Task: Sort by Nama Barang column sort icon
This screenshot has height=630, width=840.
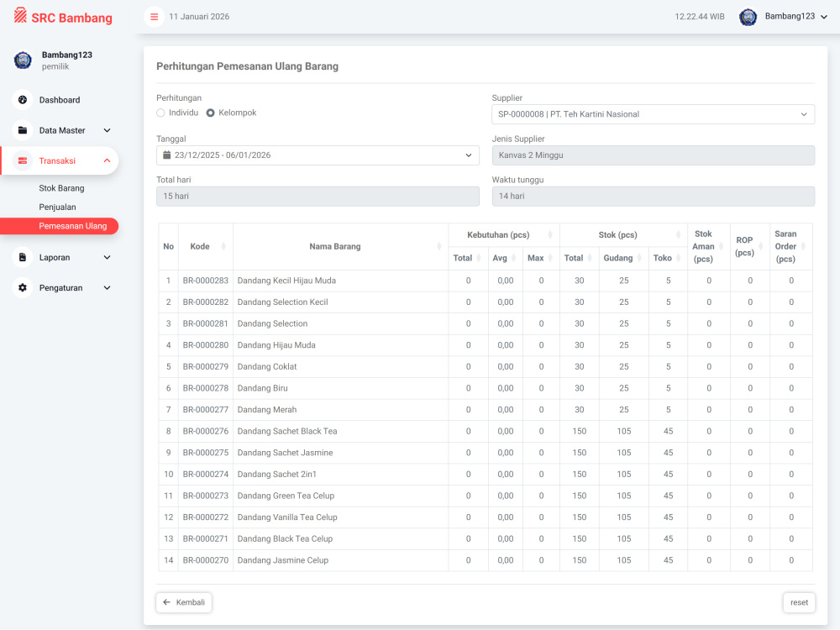Action: [439, 246]
